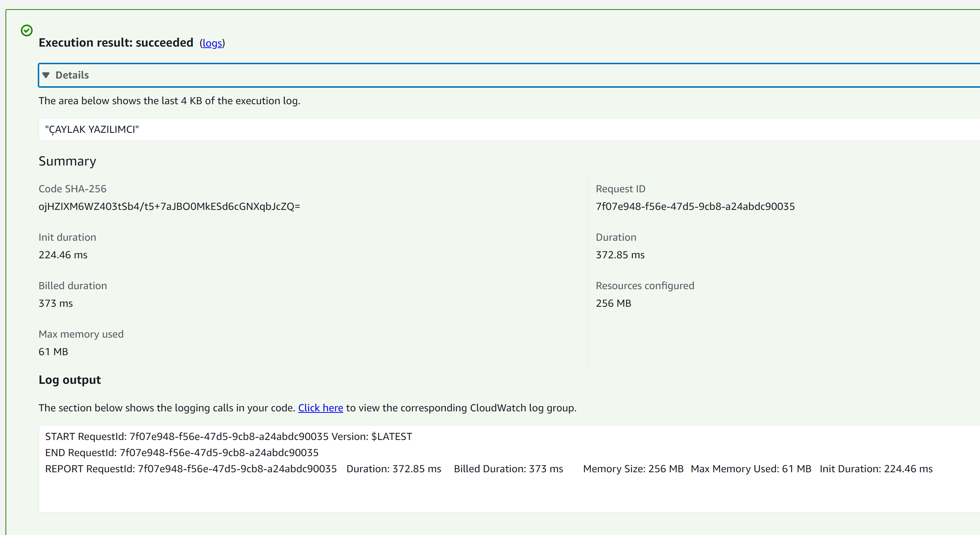Click the Request ID value in Summary
Viewport: 980px width, 535px height.
[695, 206]
